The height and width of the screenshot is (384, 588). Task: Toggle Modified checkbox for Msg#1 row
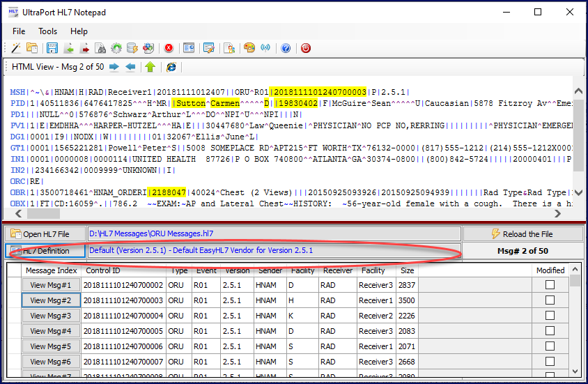550,285
